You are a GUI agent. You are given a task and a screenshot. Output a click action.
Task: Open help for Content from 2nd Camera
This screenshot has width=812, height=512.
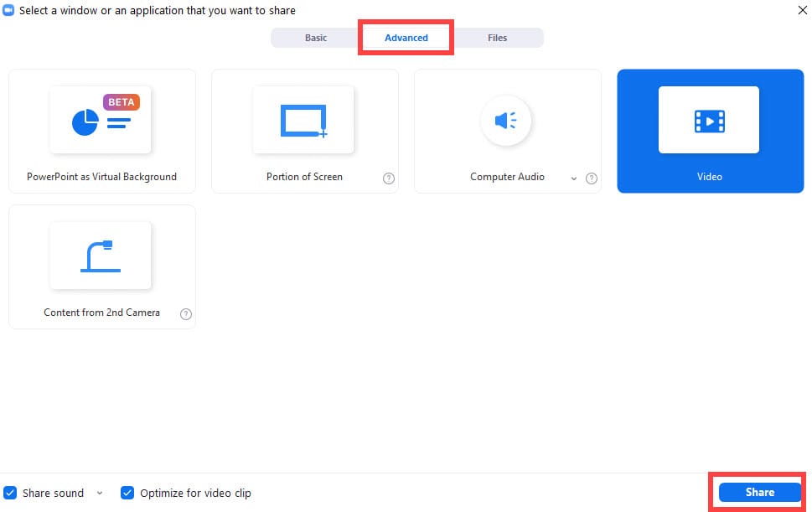pyautogui.click(x=186, y=314)
